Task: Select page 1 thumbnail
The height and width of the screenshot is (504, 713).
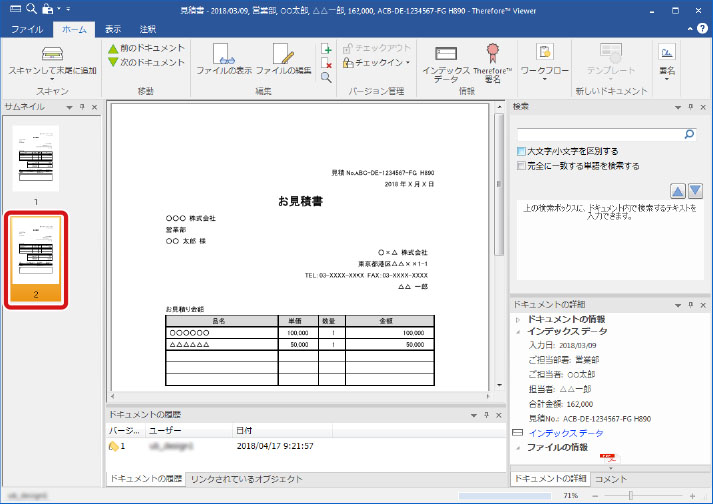Action: [x=36, y=158]
